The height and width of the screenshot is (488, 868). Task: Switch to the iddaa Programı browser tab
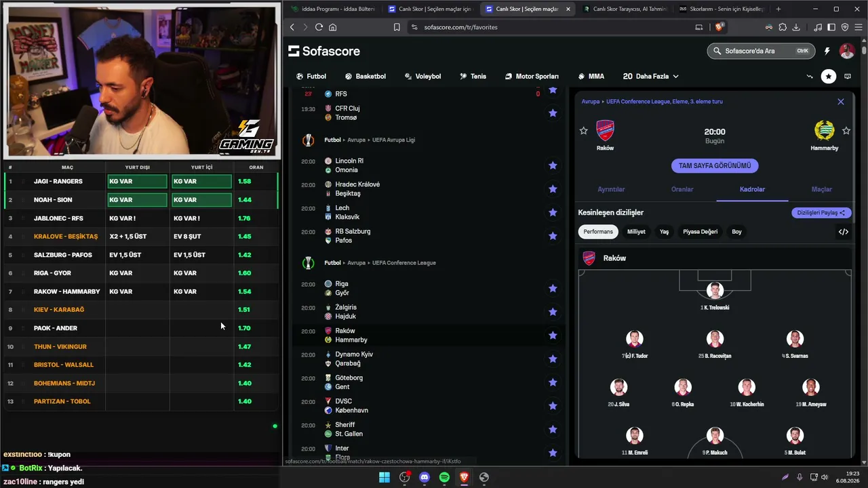click(333, 9)
